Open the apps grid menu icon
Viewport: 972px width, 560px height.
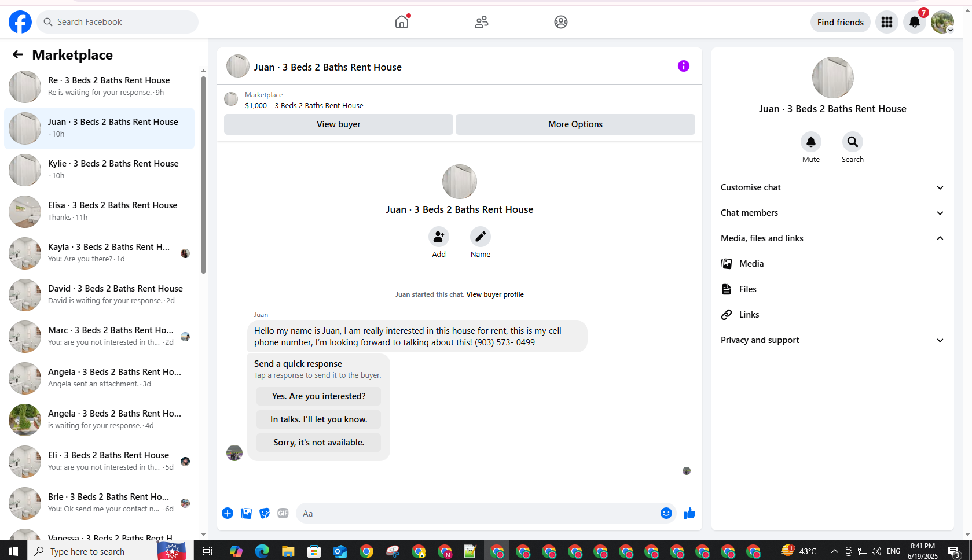pos(886,22)
